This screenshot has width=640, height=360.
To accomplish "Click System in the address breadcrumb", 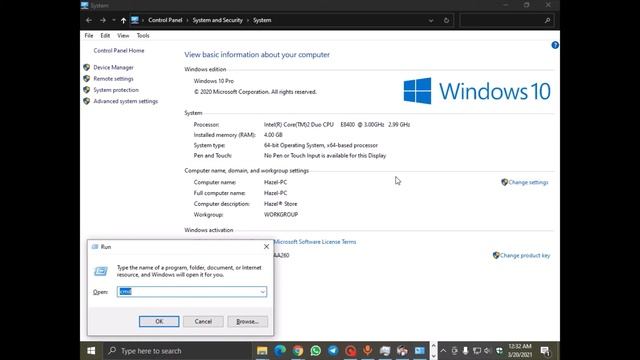I will (x=262, y=20).
